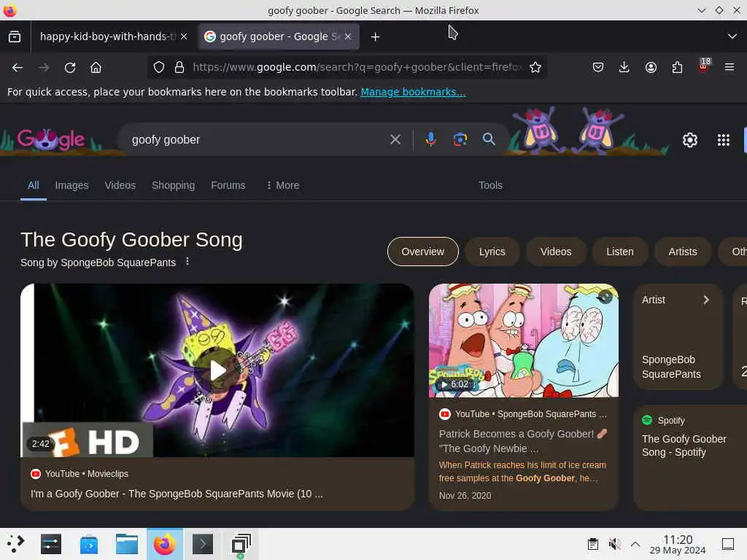
Task: Select the Videos search tab
Action: [120, 185]
